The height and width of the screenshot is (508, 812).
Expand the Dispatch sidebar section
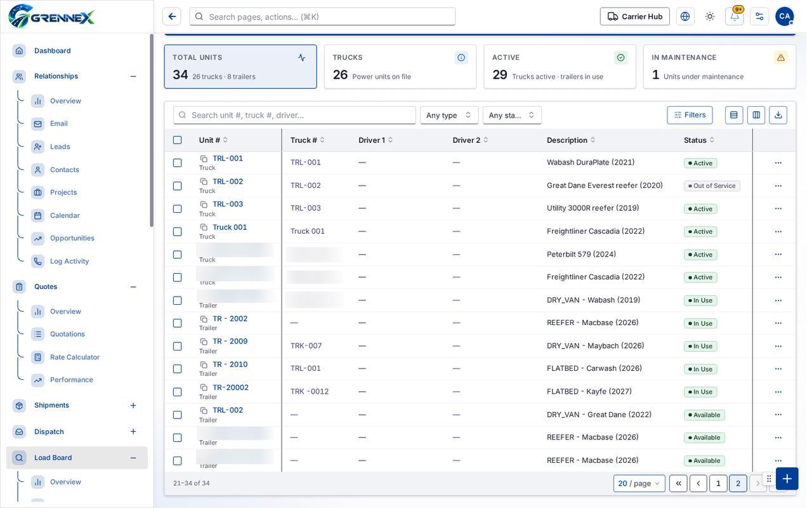click(x=133, y=432)
